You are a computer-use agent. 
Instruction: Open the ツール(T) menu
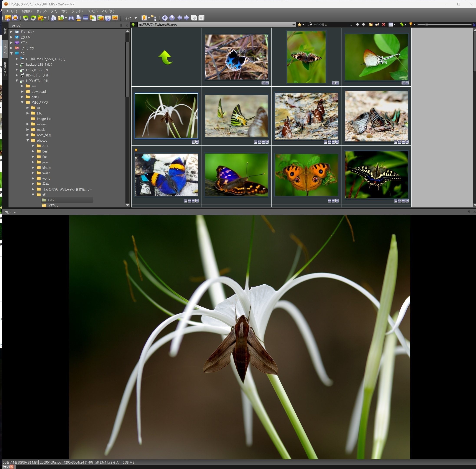pos(77,11)
